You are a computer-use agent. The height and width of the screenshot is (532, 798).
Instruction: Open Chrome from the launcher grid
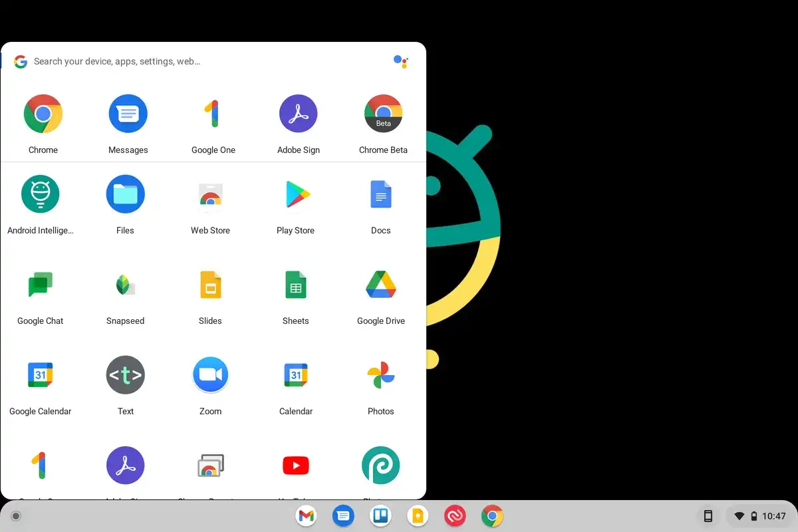tap(43, 114)
